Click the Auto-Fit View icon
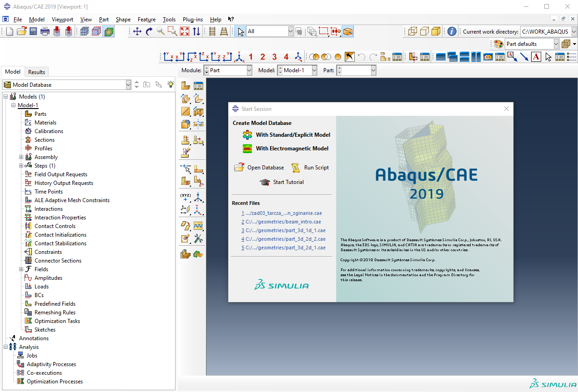This screenshot has height=392, width=578. pyautogui.click(x=185, y=31)
